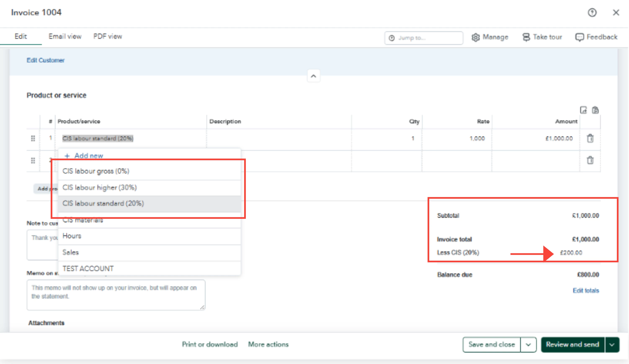Click the plus icon beside Add new
Image resolution: width=629 pixels, height=364 pixels.
coord(67,156)
